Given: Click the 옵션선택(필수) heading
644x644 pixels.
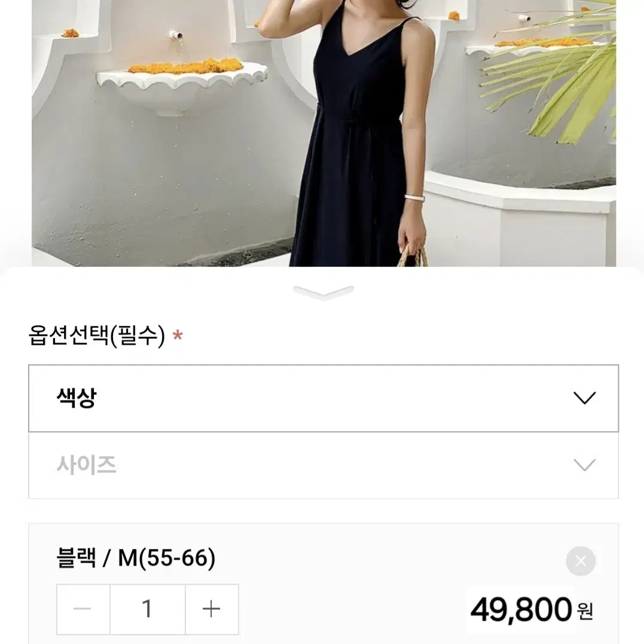Looking at the screenshot, I should [97, 335].
